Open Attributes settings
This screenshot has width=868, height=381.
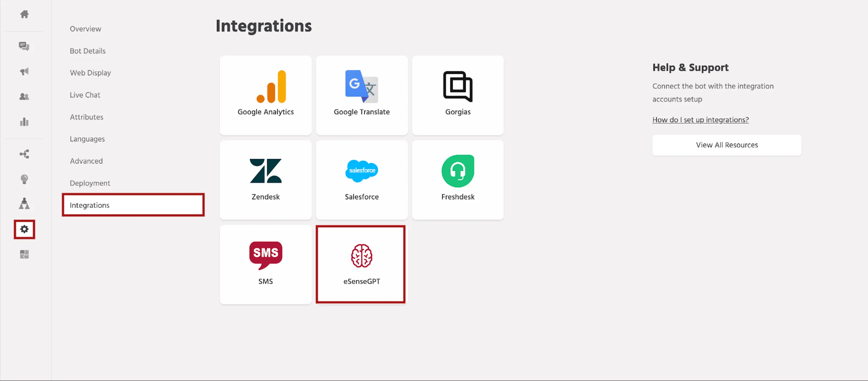(x=87, y=117)
